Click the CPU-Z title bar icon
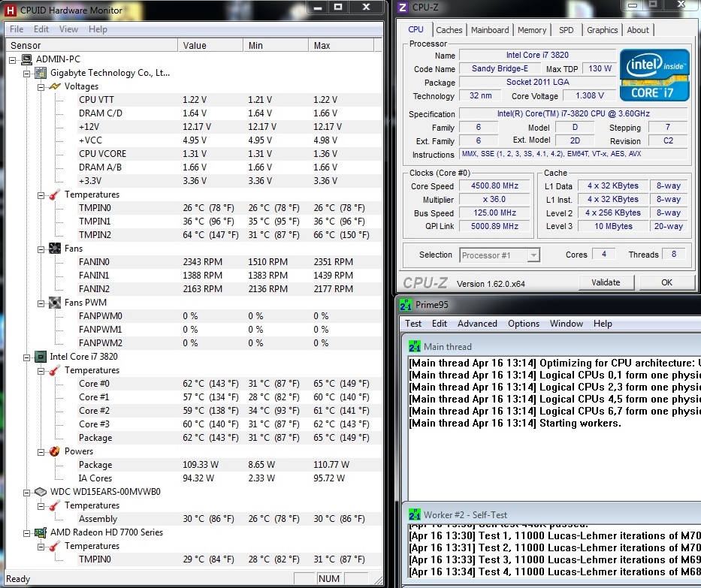Image resolution: width=701 pixels, height=588 pixels. click(403, 8)
